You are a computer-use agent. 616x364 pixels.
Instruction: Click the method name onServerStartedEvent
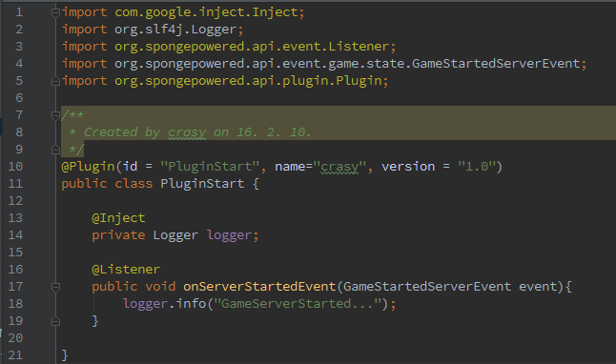coord(259,287)
